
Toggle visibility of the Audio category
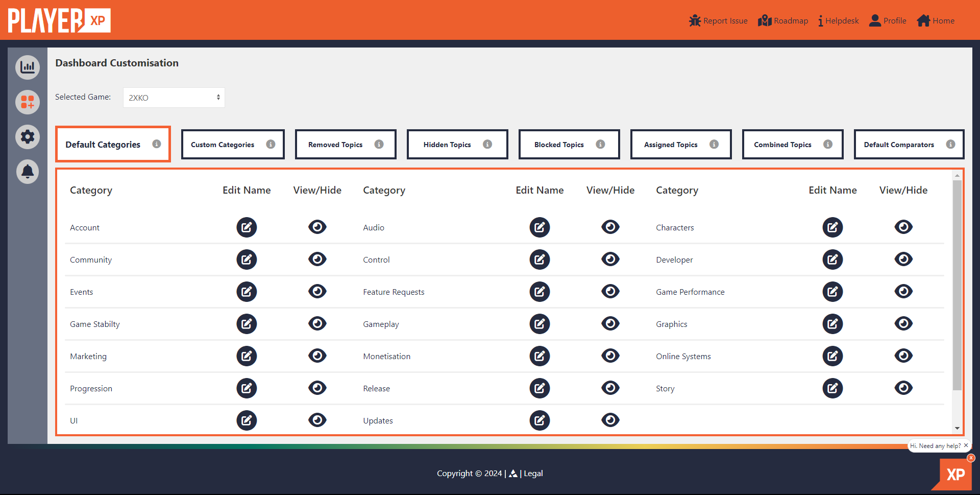[x=610, y=227]
